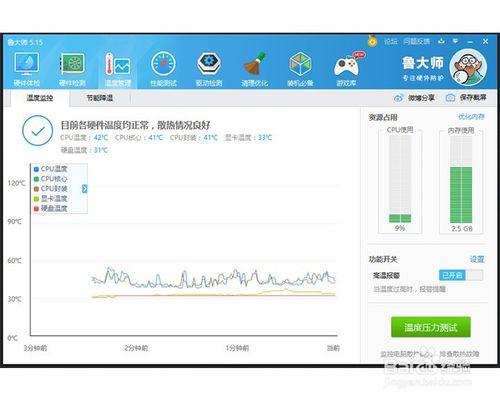Click 微博分享 text
Viewport: 500px width, 400px height.
point(421,98)
